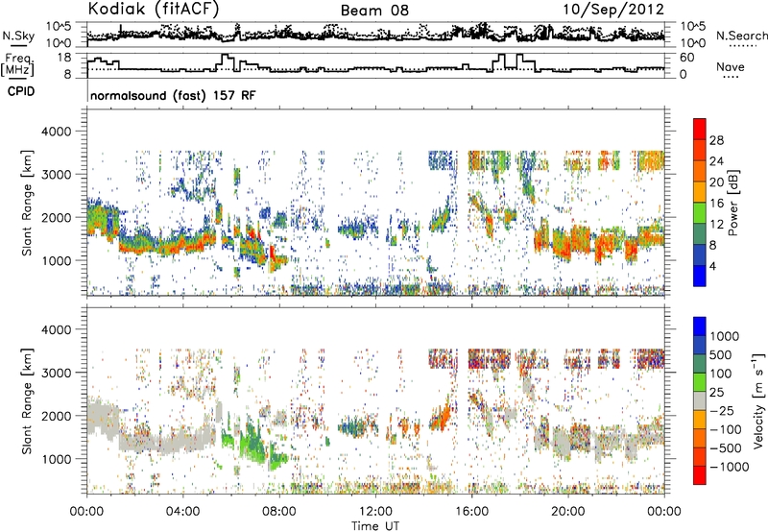
Task: Click the "24" tick on the Power colorbar
Action: coord(716,161)
